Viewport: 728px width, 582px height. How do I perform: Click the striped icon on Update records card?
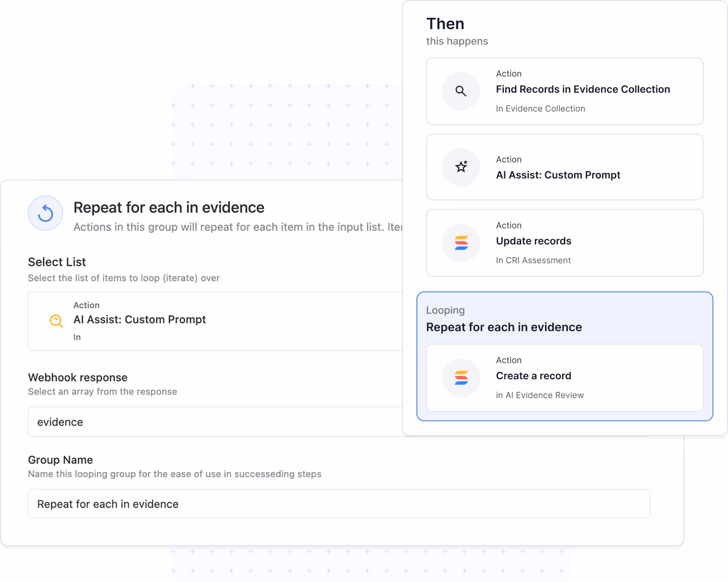461,243
